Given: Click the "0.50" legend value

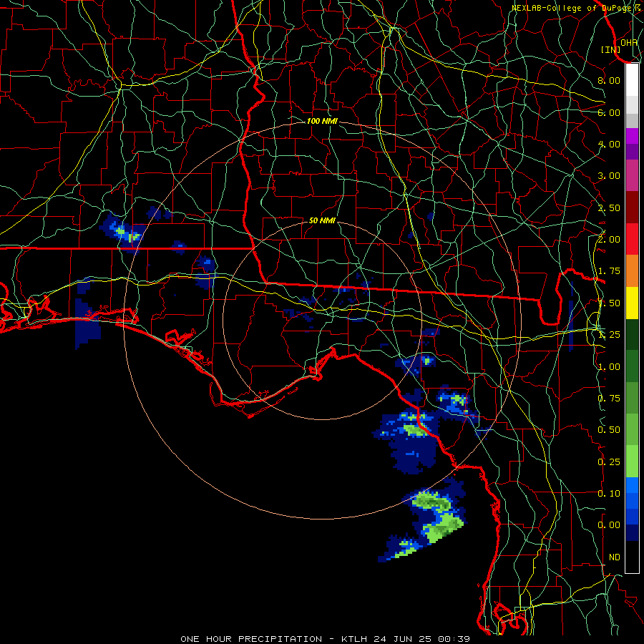Looking at the screenshot, I should click(609, 430).
